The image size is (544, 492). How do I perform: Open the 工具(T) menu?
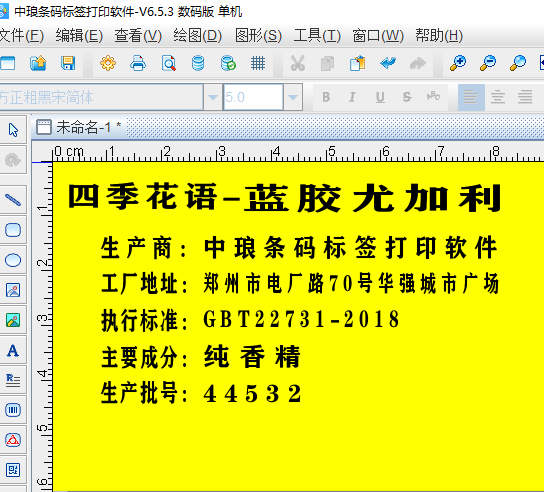[317, 36]
